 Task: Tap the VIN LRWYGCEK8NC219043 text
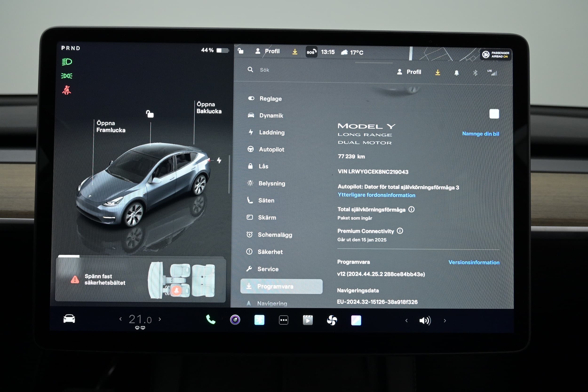tap(373, 172)
